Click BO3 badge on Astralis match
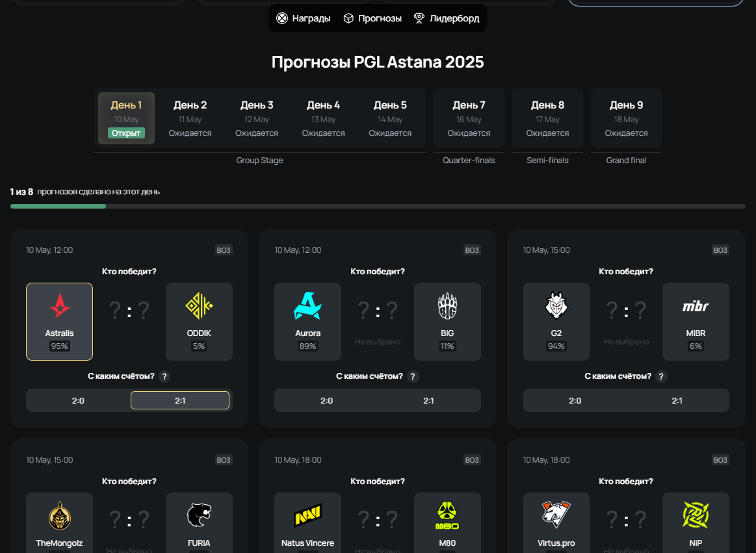Screen dimensions: 756x553 224,250
